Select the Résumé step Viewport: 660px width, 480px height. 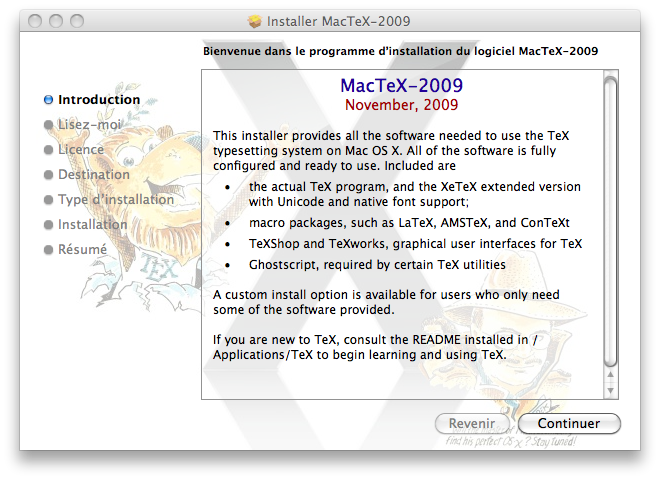(82, 249)
